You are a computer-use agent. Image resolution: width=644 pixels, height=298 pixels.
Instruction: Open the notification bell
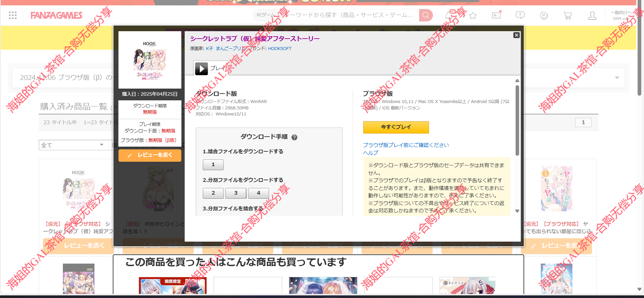[449, 15]
